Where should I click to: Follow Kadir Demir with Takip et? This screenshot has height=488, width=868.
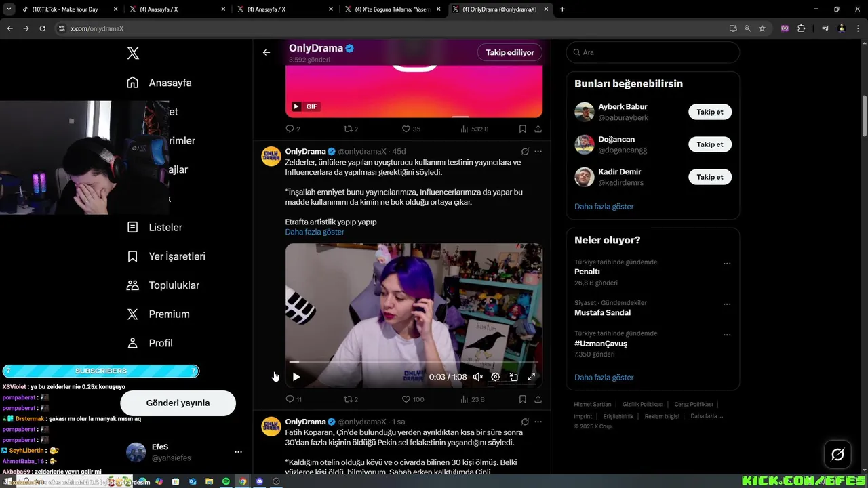710,177
